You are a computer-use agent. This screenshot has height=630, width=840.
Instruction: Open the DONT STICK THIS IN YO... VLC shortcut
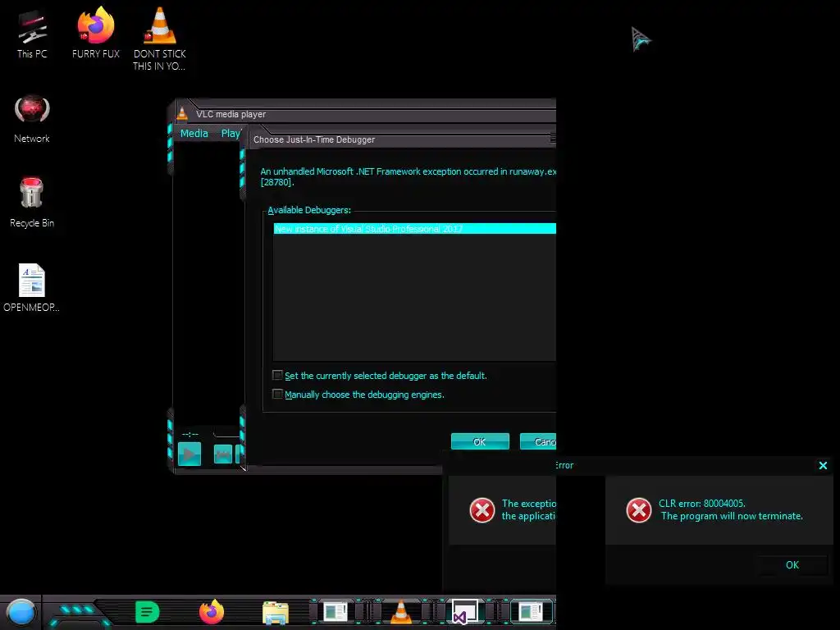tap(160, 39)
